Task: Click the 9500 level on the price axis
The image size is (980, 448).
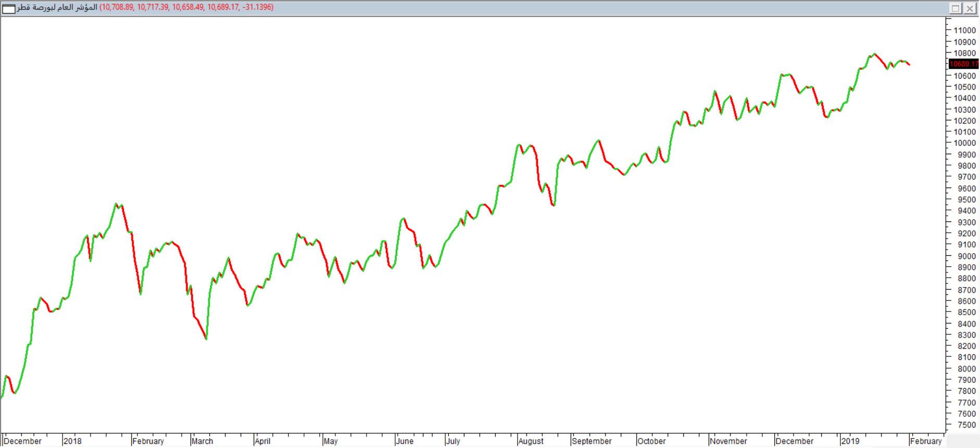Action: click(966, 200)
